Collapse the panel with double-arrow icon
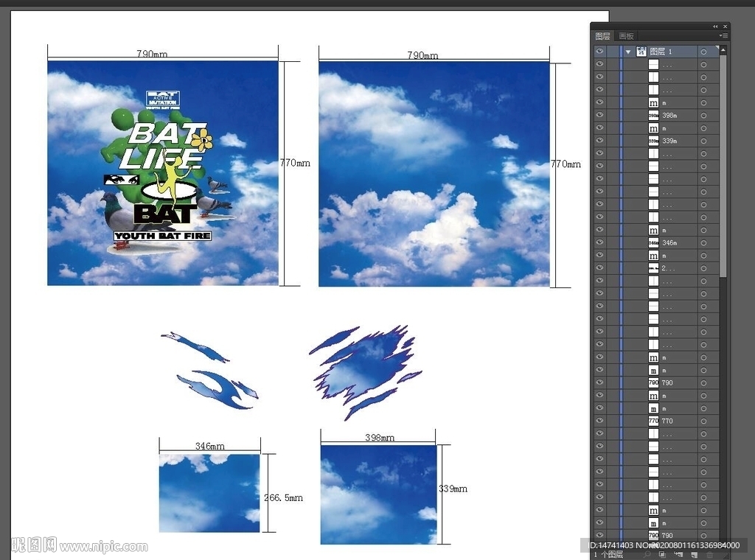Image resolution: width=755 pixels, height=560 pixels. click(715, 27)
